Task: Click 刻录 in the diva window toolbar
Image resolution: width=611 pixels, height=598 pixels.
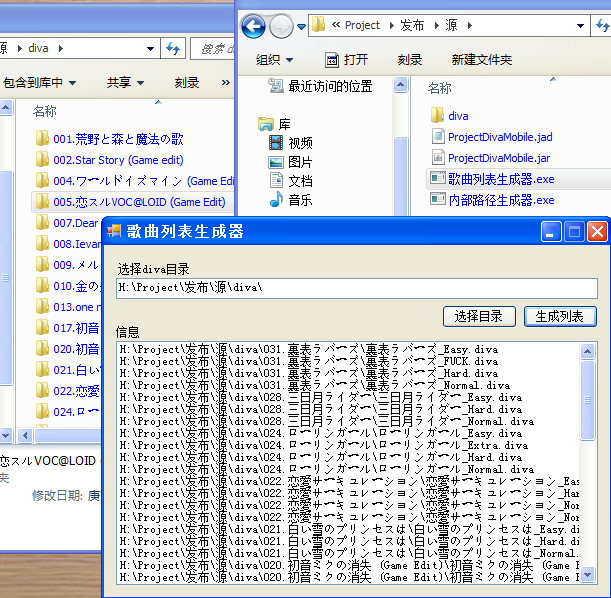Action: (187, 83)
